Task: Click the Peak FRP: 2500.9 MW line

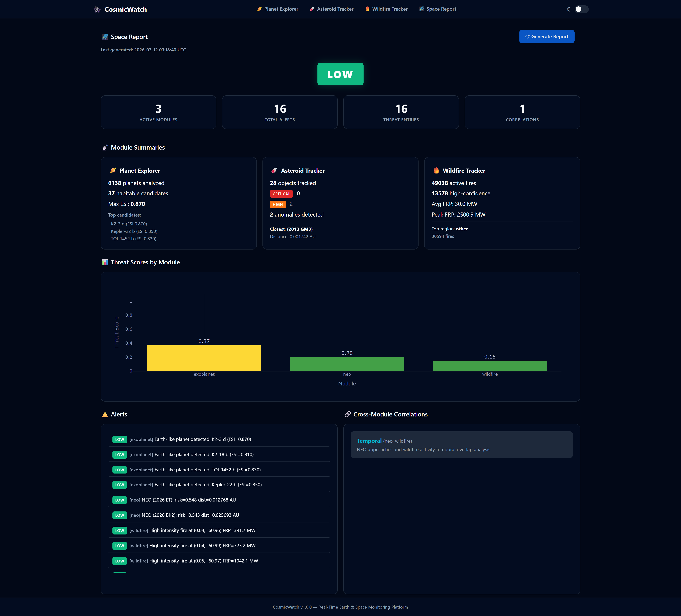Action: point(458,215)
